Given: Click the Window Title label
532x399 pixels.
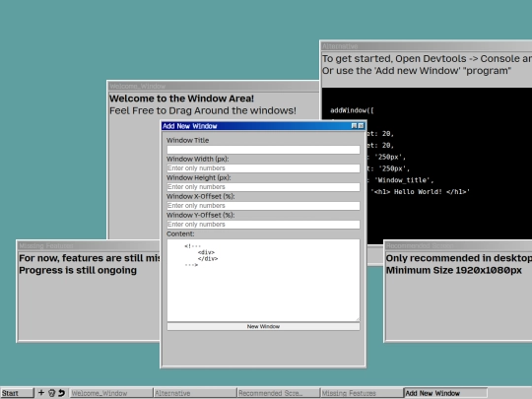Looking at the screenshot, I should pyautogui.click(x=187, y=140).
